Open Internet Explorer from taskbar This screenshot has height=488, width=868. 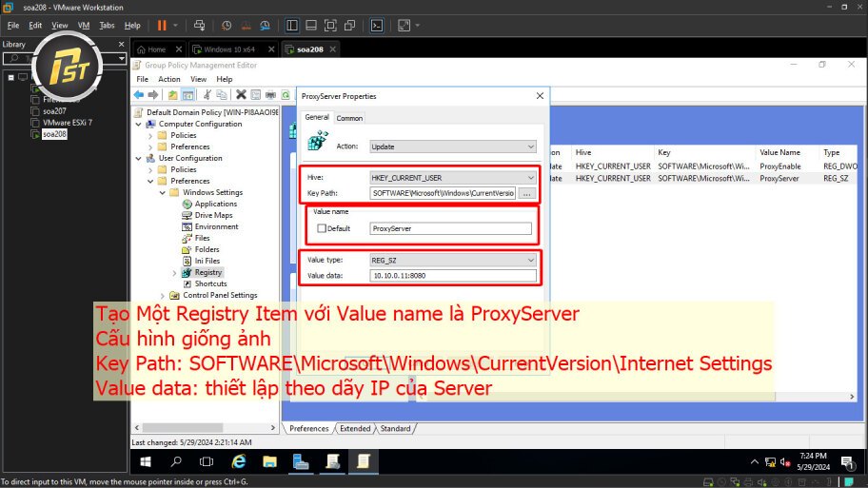point(239,461)
